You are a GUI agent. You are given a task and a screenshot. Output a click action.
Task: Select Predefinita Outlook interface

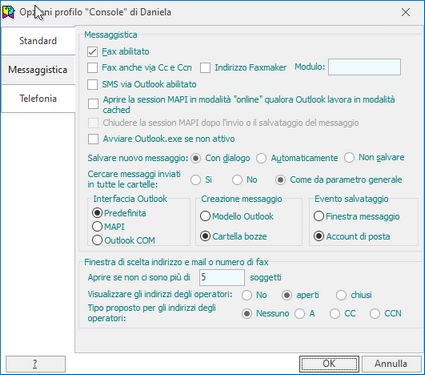pyautogui.click(x=97, y=213)
